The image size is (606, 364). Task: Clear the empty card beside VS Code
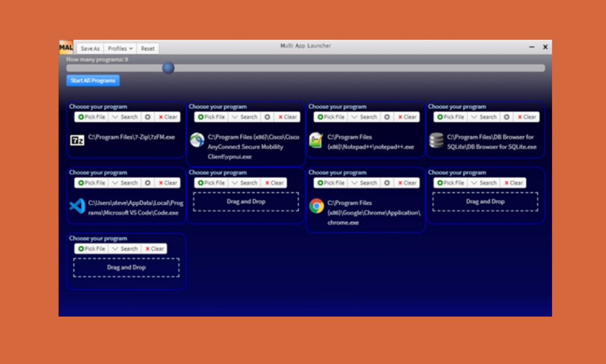[274, 183]
